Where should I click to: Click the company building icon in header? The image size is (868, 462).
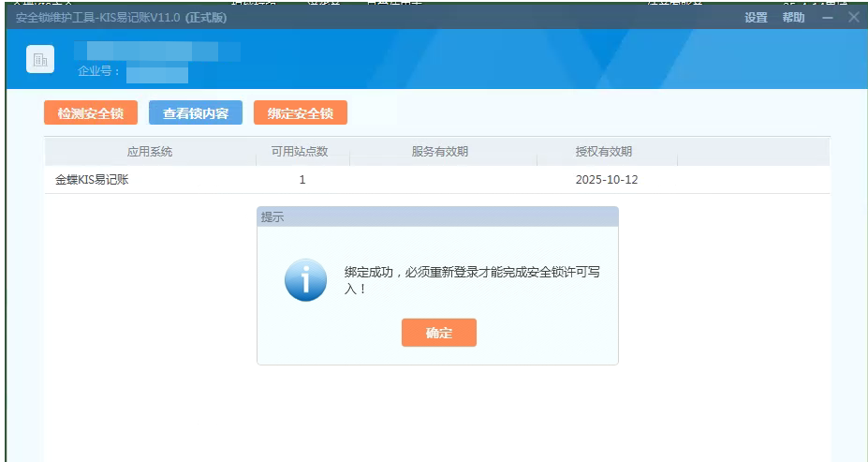pyautogui.click(x=40, y=59)
